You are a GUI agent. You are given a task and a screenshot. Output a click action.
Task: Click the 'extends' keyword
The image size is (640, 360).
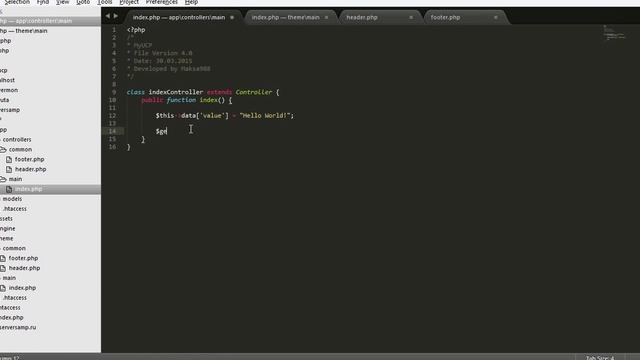tap(219, 92)
